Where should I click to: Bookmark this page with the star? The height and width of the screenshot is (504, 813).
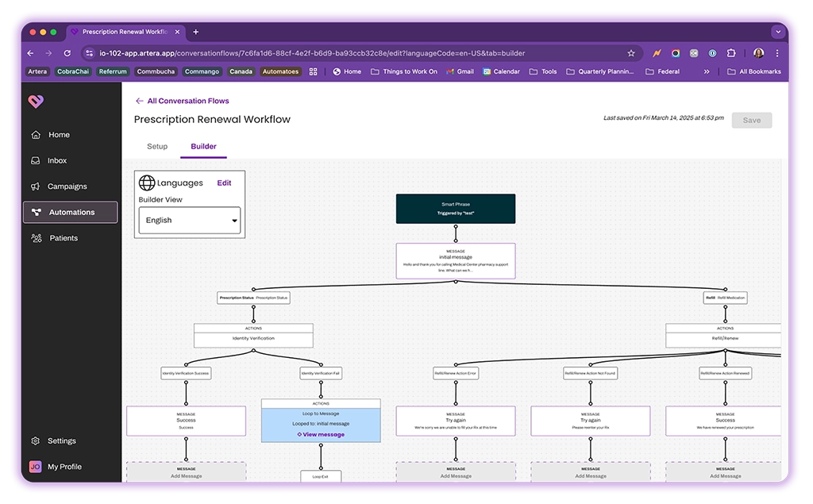631,53
